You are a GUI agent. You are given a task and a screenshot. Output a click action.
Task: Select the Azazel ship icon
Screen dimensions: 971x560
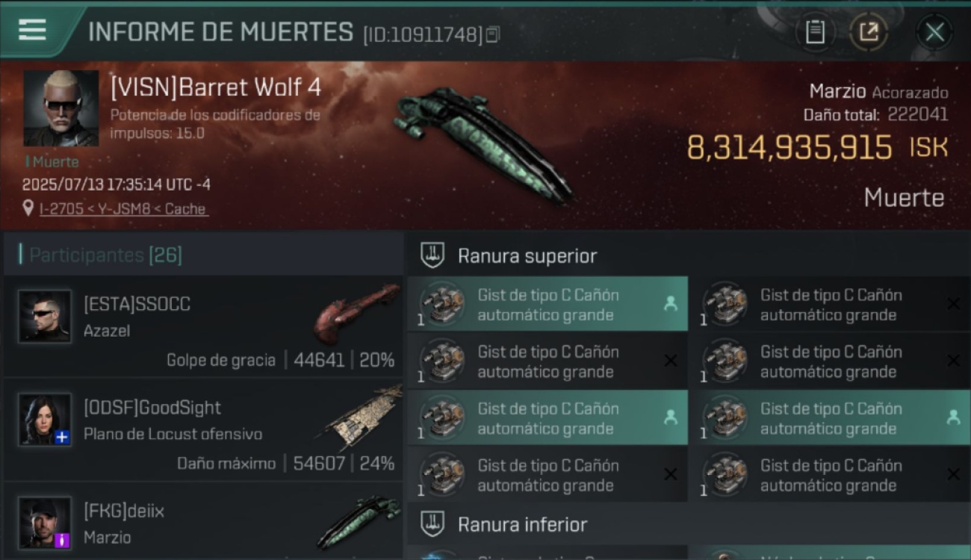click(x=357, y=312)
